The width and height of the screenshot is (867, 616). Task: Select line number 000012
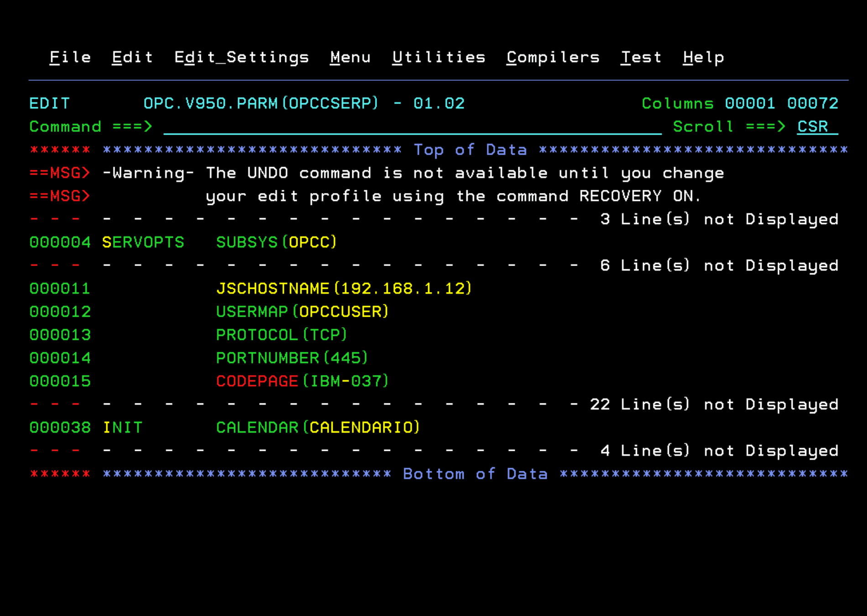click(x=60, y=312)
